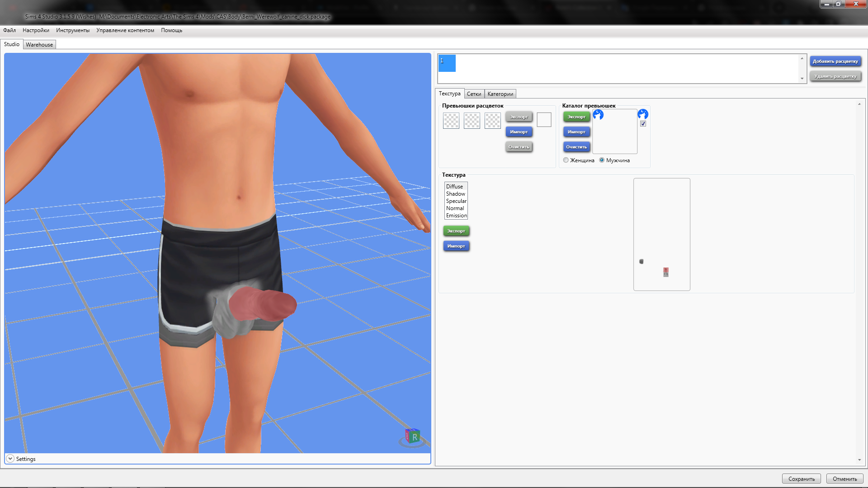Click Экспорт below the texture type list
This screenshot has width=868, height=488.
456,231
